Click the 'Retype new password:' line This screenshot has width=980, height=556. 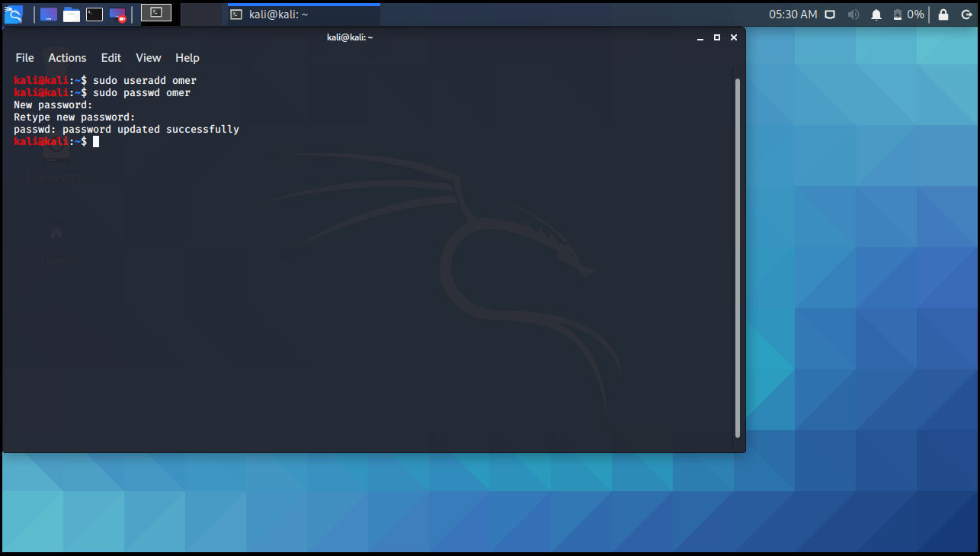click(75, 117)
